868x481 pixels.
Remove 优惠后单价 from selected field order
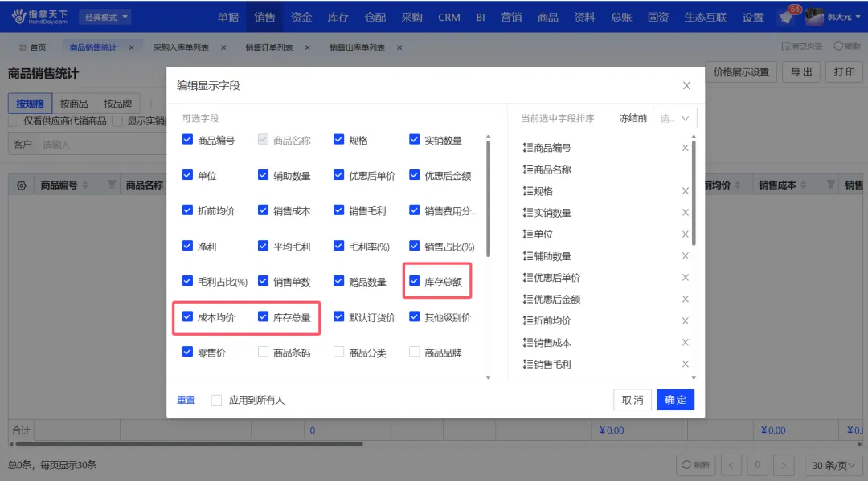686,278
